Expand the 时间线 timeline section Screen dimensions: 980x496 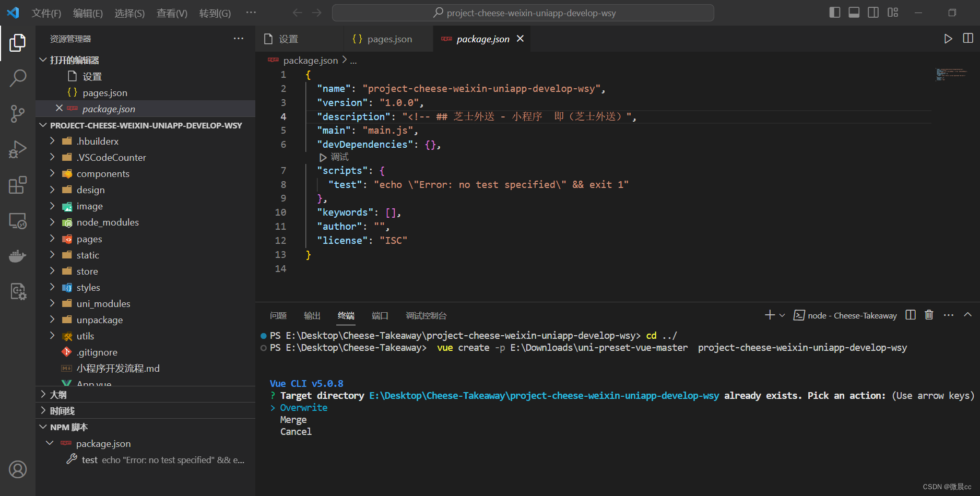[x=145, y=411]
